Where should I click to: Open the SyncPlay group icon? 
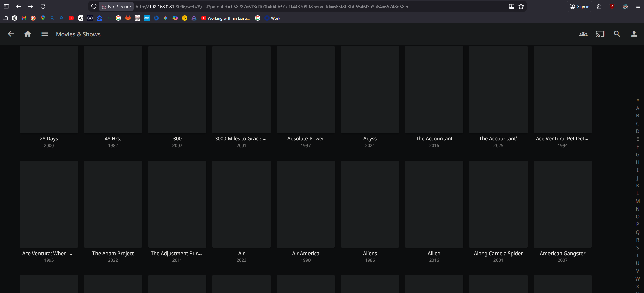(x=583, y=34)
